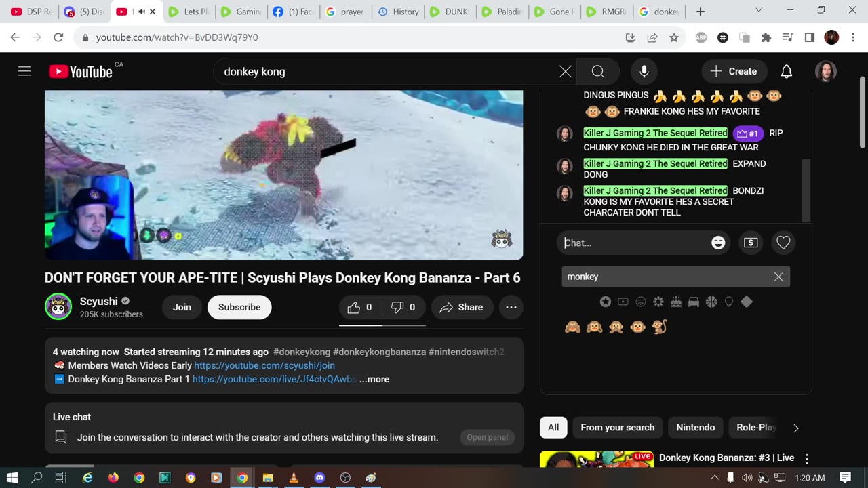Insert the speak-no-evil monkey emoji

616,327
